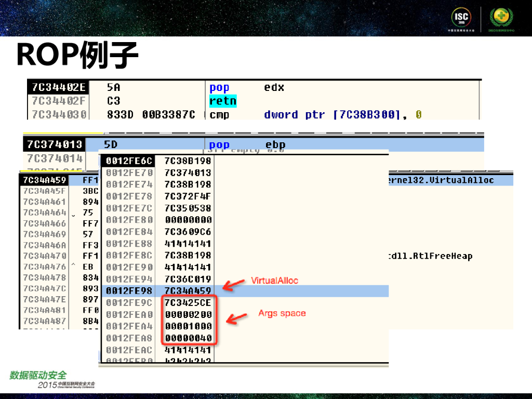Viewport: 532px width, 399px height.
Task: Click the ntdll.RtlFreeHeap reference text
Action: [x=430, y=256]
